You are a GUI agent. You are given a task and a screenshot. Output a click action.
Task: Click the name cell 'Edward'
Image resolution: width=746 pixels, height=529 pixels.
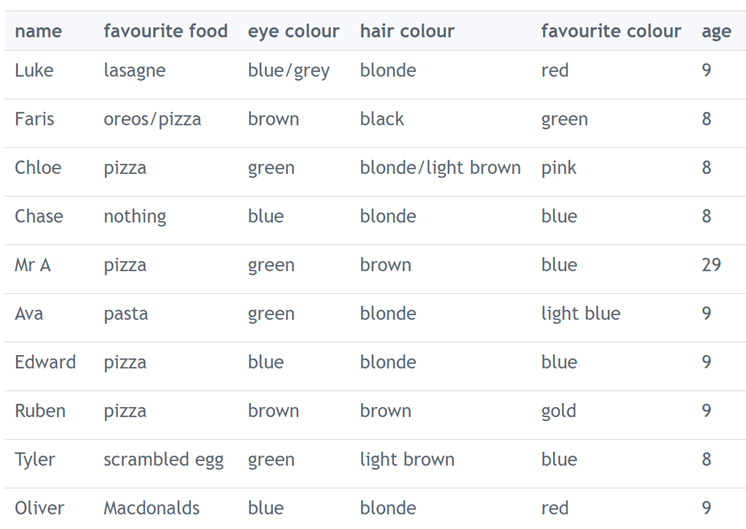pos(45,362)
